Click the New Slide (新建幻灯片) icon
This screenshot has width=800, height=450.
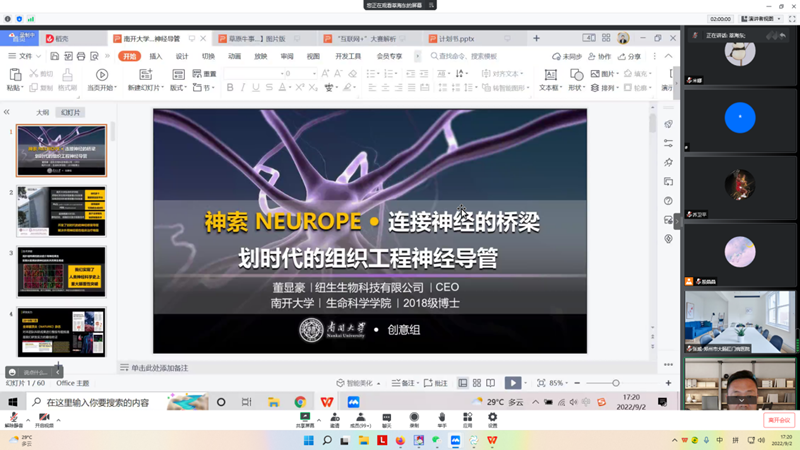145,75
